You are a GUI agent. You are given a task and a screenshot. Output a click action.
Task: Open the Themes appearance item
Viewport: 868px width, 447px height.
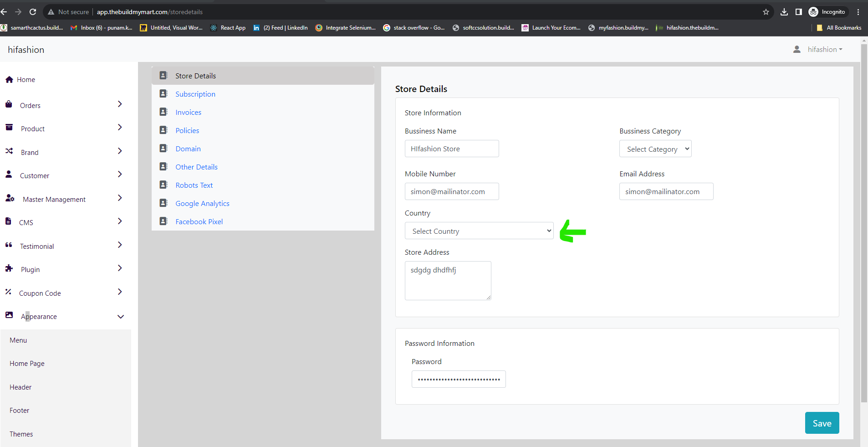click(21, 434)
